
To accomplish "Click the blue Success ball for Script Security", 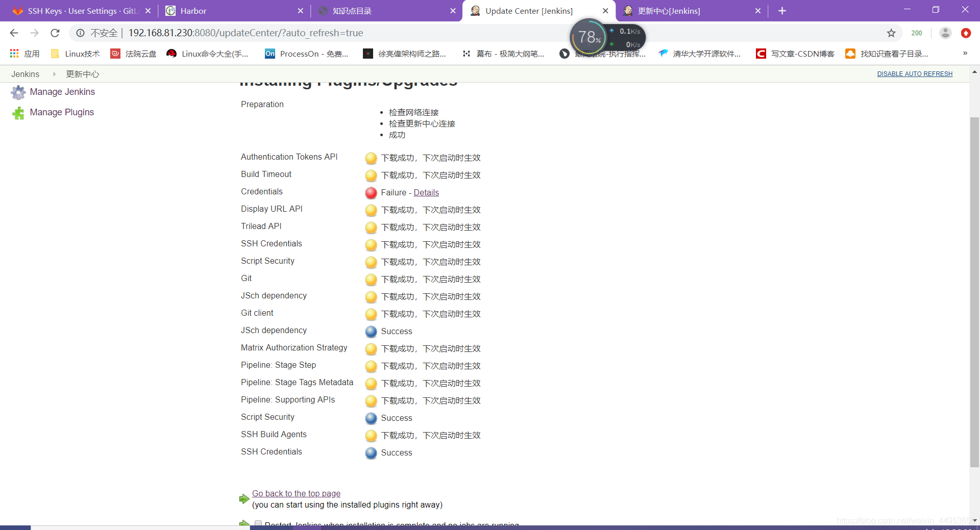I will [371, 418].
